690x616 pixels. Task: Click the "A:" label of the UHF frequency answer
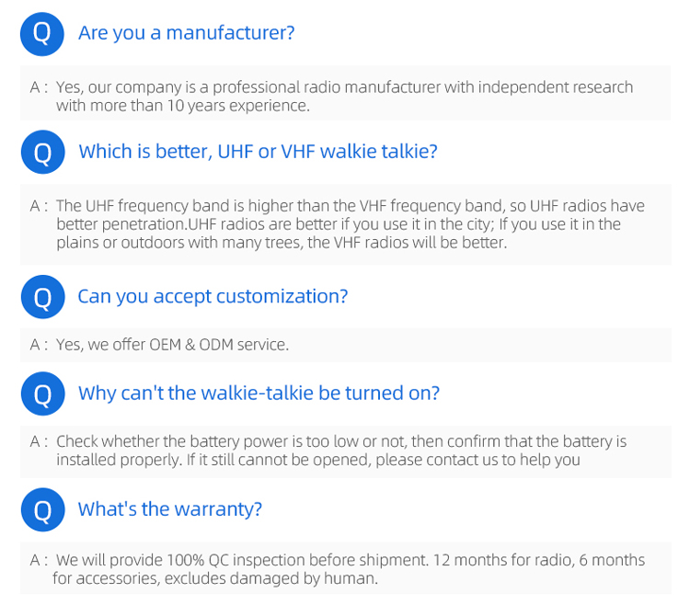pyautogui.click(x=39, y=206)
